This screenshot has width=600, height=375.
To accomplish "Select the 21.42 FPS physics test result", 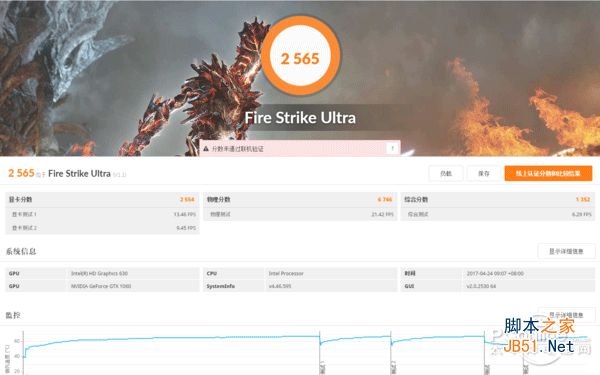I will click(382, 214).
